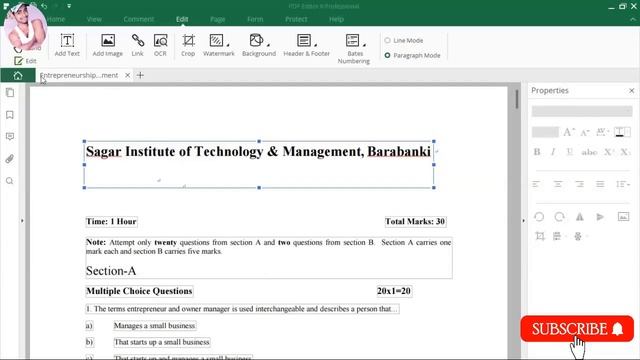Close the Entrepreneurship...ment document tab
Image resolution: width=640 pixels, height=360 pixels.
tap(127, 76)
